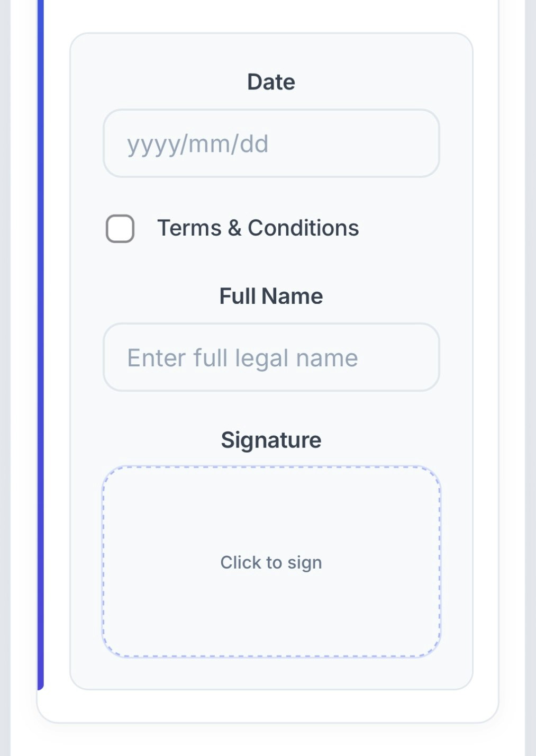Click the Full Name section label
Image resolution: width=536 pixels, height=756 pixels.
[271, 296]
